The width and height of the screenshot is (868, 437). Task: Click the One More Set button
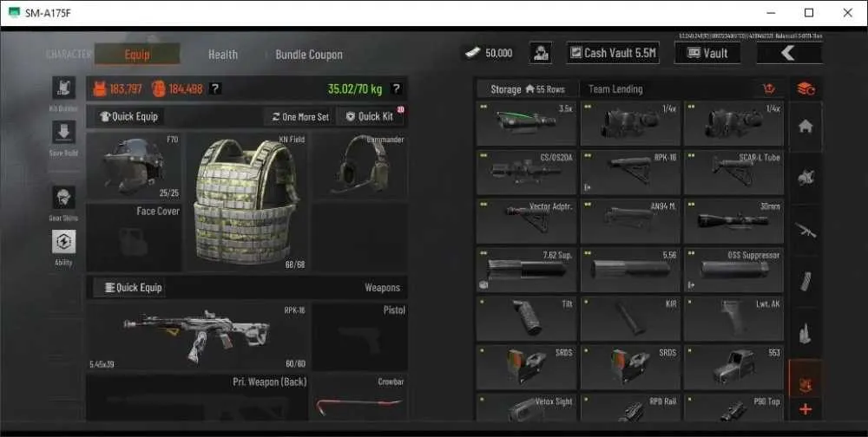pos(300,117)
